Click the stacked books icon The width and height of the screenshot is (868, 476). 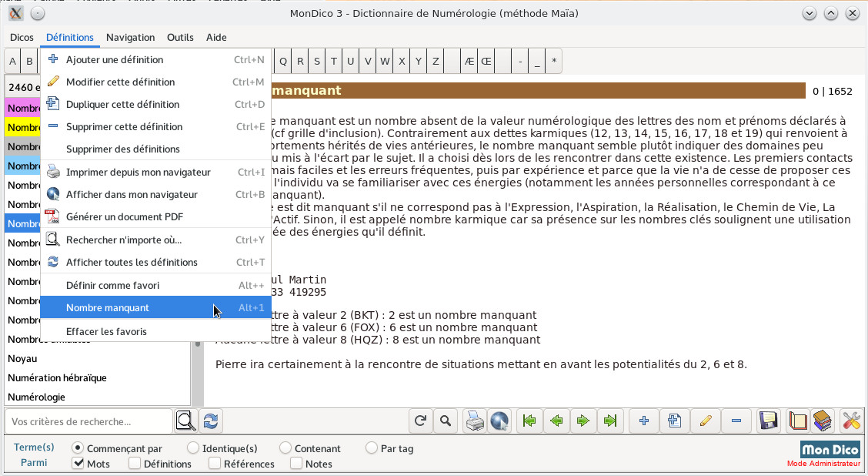[823, 421]
